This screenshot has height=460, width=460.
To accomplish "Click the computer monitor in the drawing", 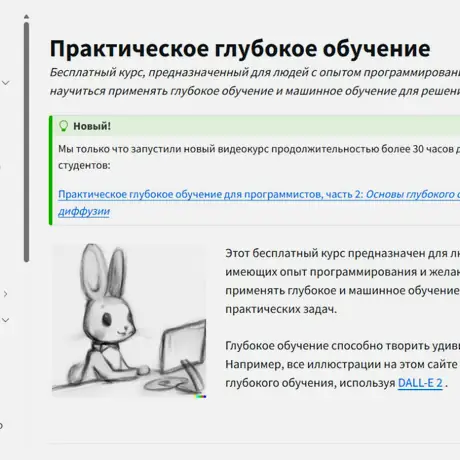I will click(x=183, y=347).
